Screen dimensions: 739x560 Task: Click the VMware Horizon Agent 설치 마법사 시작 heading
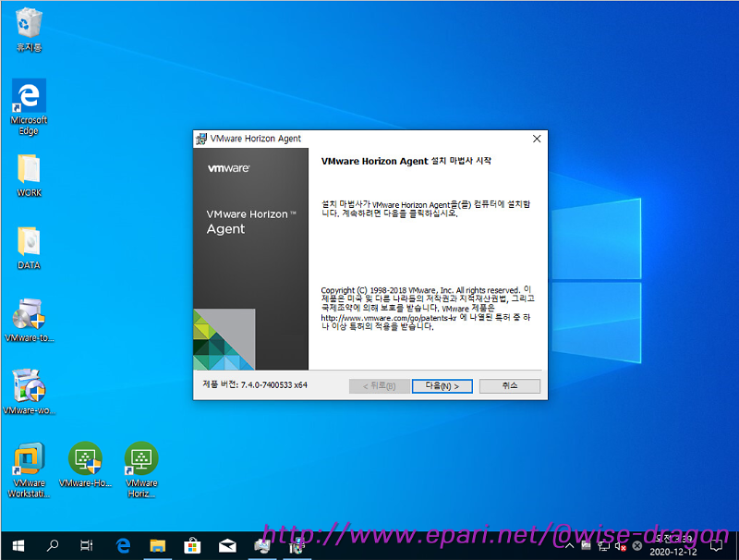(x=406, y=161)
